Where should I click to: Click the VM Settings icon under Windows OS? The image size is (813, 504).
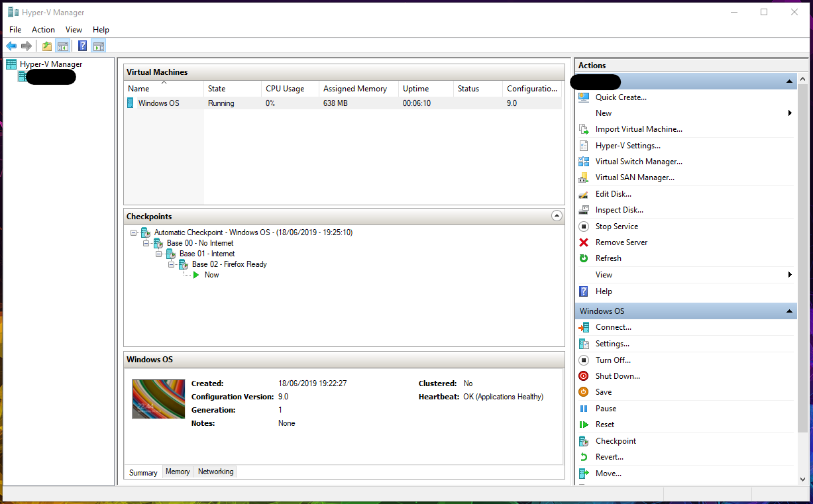point(584,344)
